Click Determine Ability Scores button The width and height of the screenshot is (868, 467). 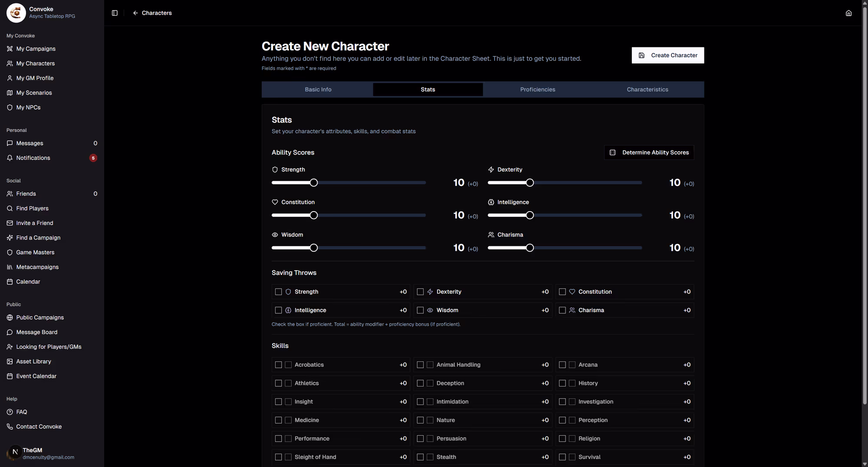pyautogui.click(x=649, y=152)
